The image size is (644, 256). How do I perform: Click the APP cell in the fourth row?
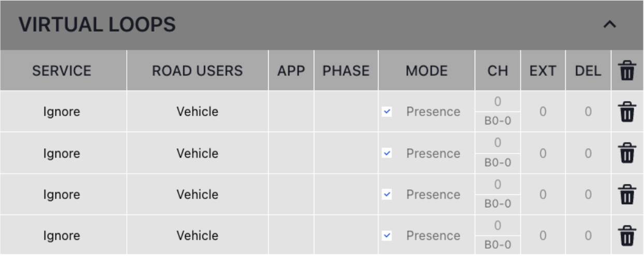[x=291, y=236]
